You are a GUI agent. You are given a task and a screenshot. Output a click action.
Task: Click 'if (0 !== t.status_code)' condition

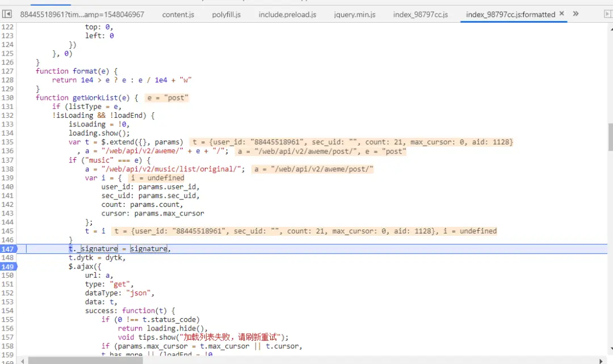pos(150,320)
